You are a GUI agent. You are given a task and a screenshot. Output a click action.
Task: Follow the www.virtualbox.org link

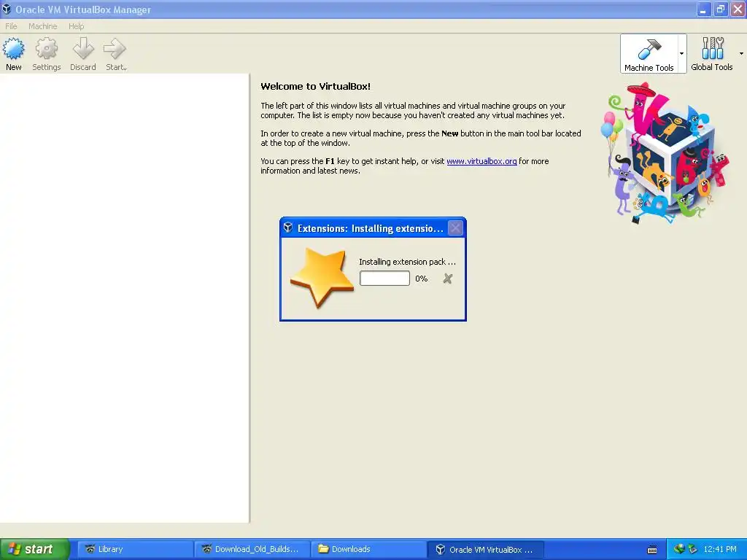[481, 161]
